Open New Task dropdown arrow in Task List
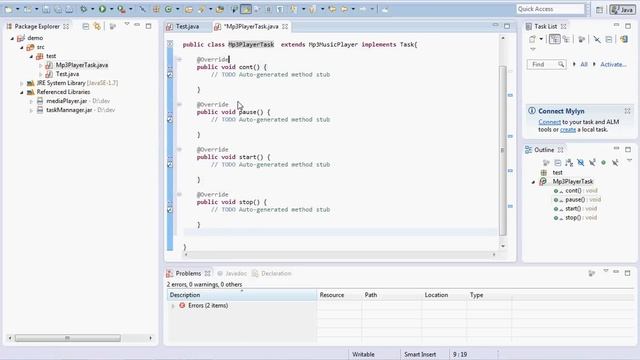The height and width of the screenshot is (360, 640). (x=541, y=39)
